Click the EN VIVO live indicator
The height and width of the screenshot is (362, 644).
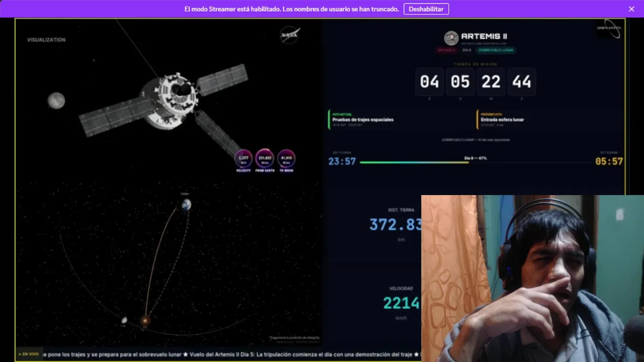pos(29,354)
